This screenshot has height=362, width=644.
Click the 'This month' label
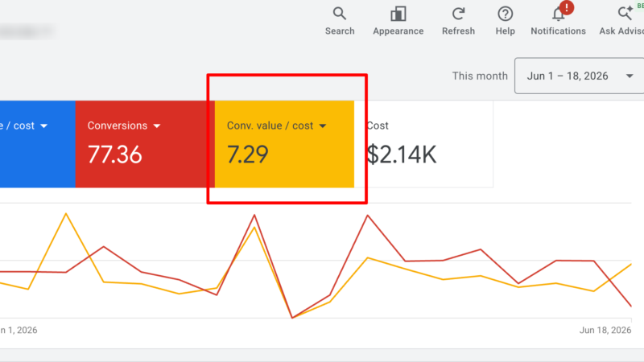pyautogui.click(x=480, y=76)
